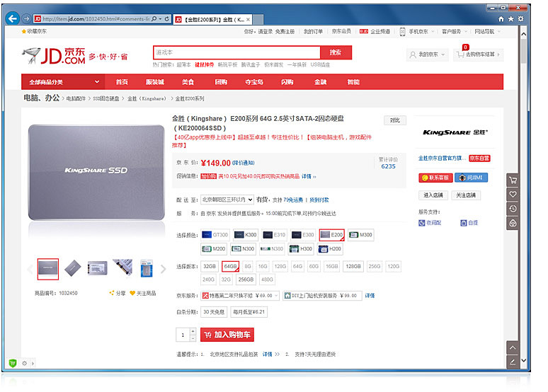Click the small gear icon at bottom-left
548x392 pixels.
click(x=25, y=364)
